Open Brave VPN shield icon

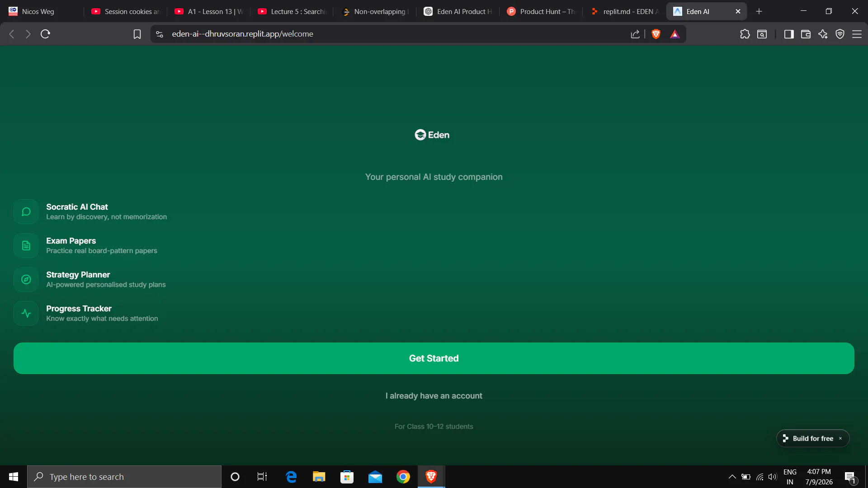click(840, 34)
